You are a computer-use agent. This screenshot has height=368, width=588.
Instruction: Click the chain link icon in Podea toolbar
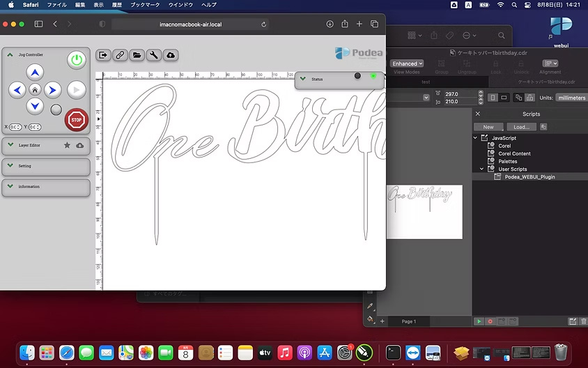coord(120,55)
